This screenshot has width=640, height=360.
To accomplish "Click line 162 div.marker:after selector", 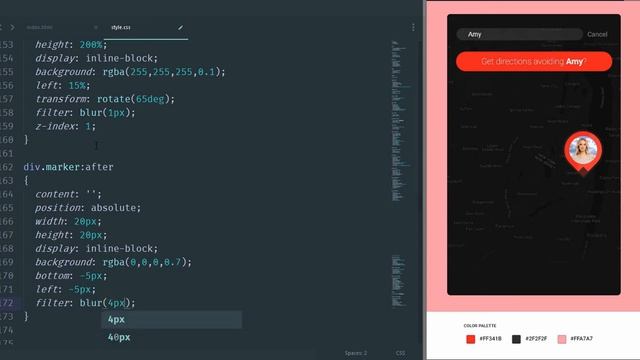I will pyautogui.click(x=68, y=167).
